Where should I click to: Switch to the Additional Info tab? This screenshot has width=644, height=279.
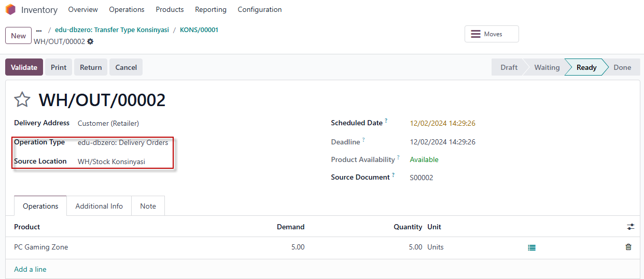point(99,206)
